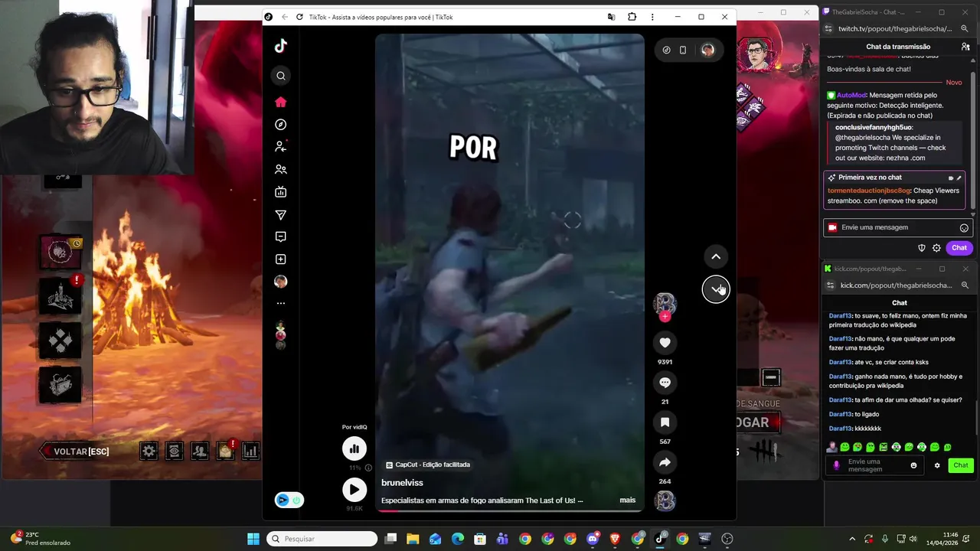Viewport: 980px width, 551px height.
Task: Click the VOLTAR [ESC] back button in game
Action: click(77, 452)
